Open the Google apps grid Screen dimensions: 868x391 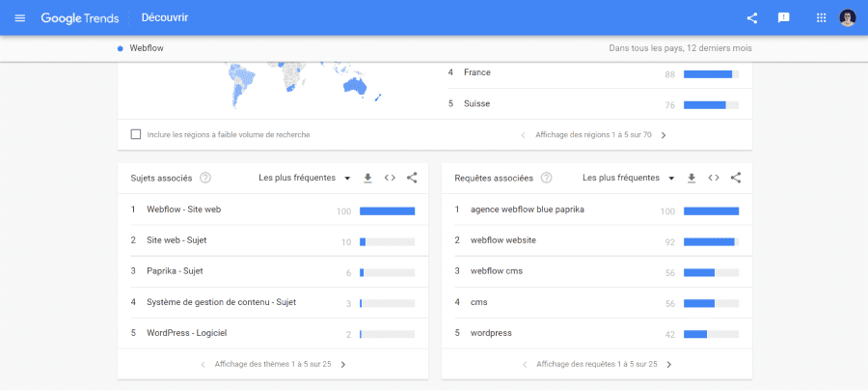(821, 17)
